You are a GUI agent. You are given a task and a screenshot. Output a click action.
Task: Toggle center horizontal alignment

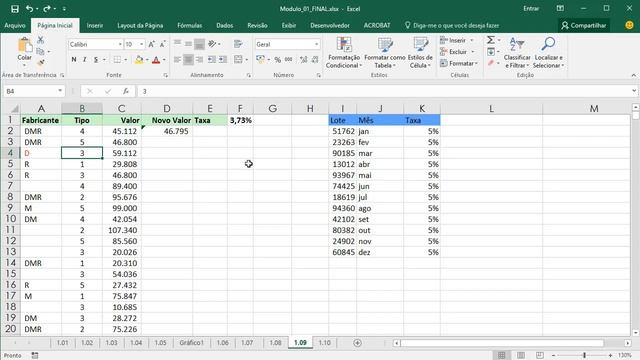pos(188,60)
